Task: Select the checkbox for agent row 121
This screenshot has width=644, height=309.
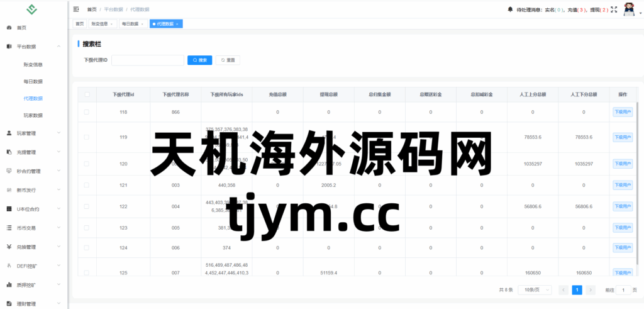Action: click(x=87, y=185)
